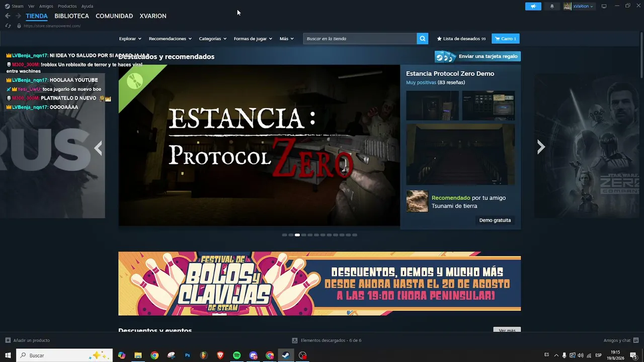This screenshot has width=644, height=362.
Task: Click Enviar una tarjeta regalo
Action: tap(477, 56)
